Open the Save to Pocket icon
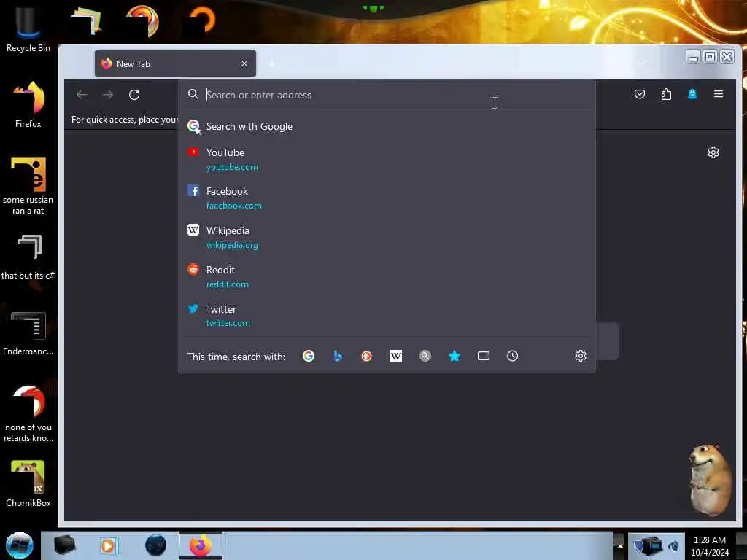 pos(640,94)
